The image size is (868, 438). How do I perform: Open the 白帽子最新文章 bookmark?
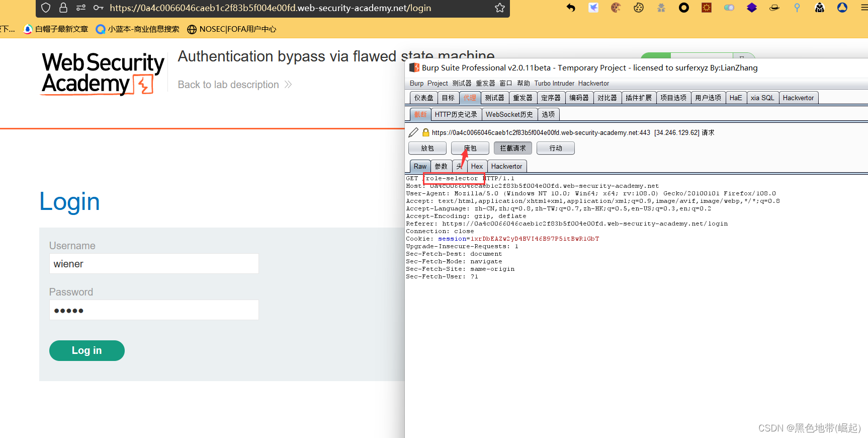tap(56, 29)
